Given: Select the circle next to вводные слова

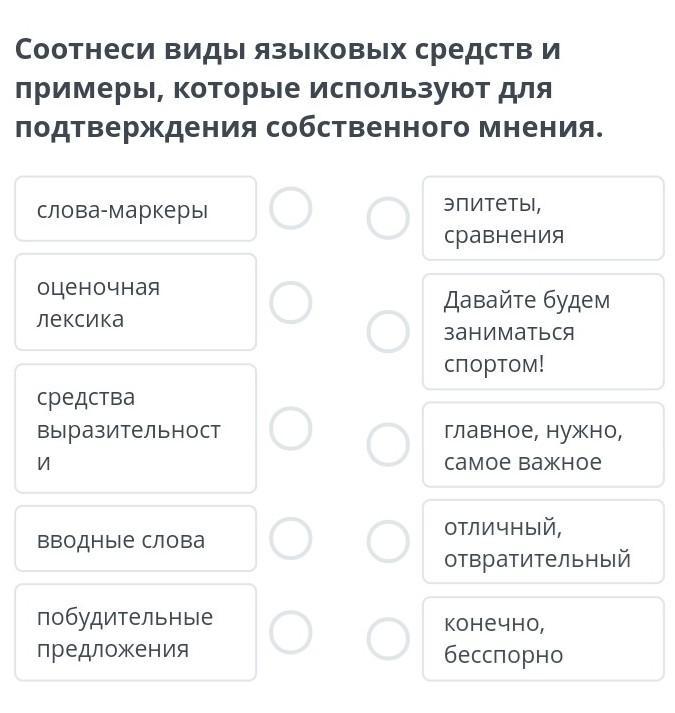Looking at the screenshot, I should click(x=291, y=539).
